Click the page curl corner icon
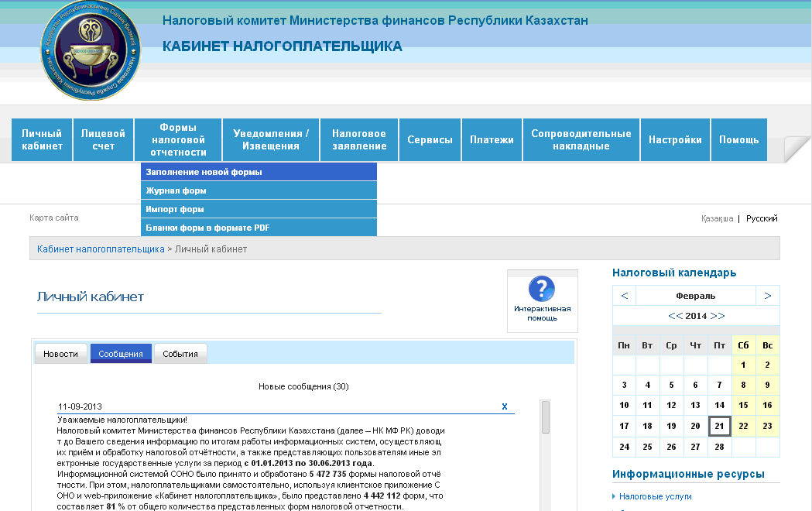The width and height of the screenshot is (812, 511). coord(797,149)
